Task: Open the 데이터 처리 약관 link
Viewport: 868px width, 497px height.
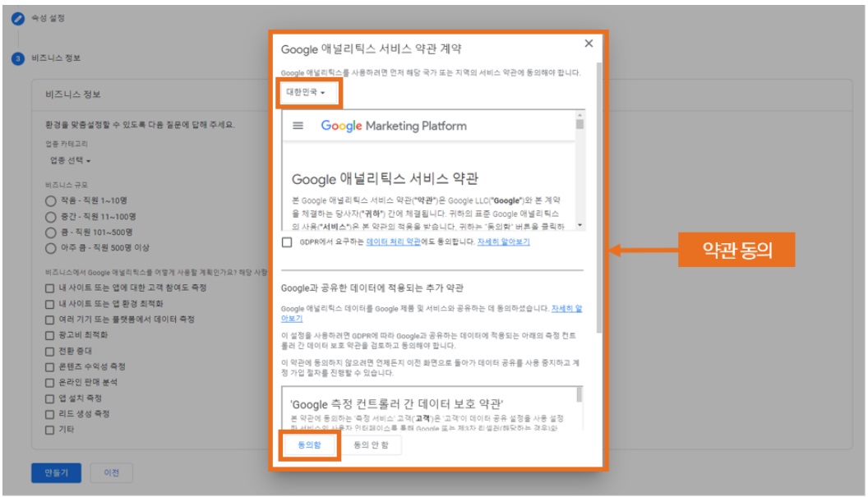Action: coord(394,242)
